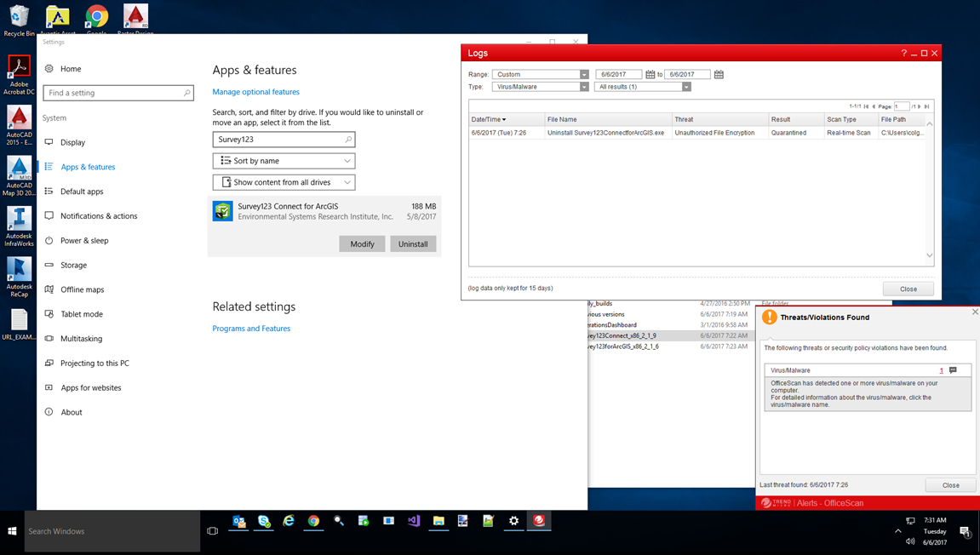This screenshot has width=980, height=555.
Task: Open Programs and Features link
Action: [251, 328]
